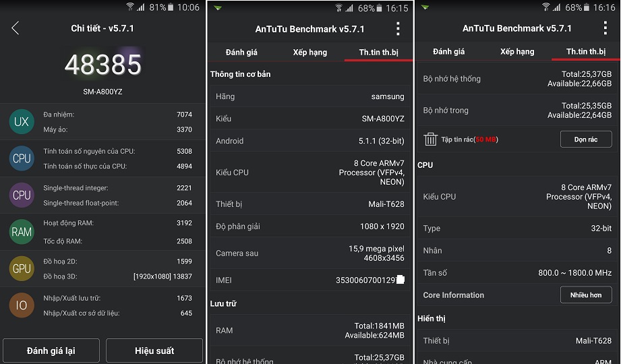Image resolution: width=621 pixels, height=364 pixels.
Task: Tap the purple single-thread CPU icon
Action: click(x=22, y=195)
